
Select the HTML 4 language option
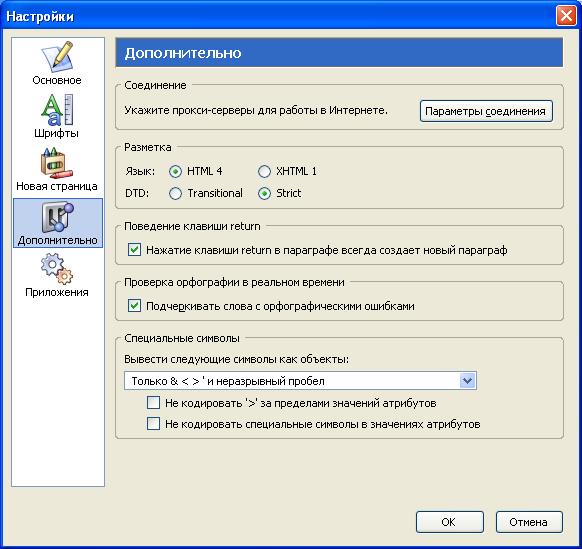[x=175, y=171]
